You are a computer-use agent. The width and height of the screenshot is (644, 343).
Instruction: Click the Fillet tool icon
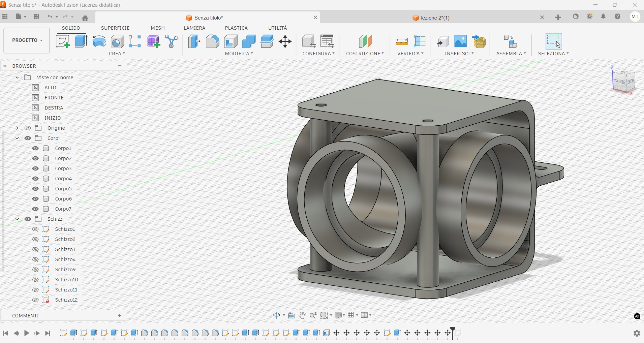(212, 42)
